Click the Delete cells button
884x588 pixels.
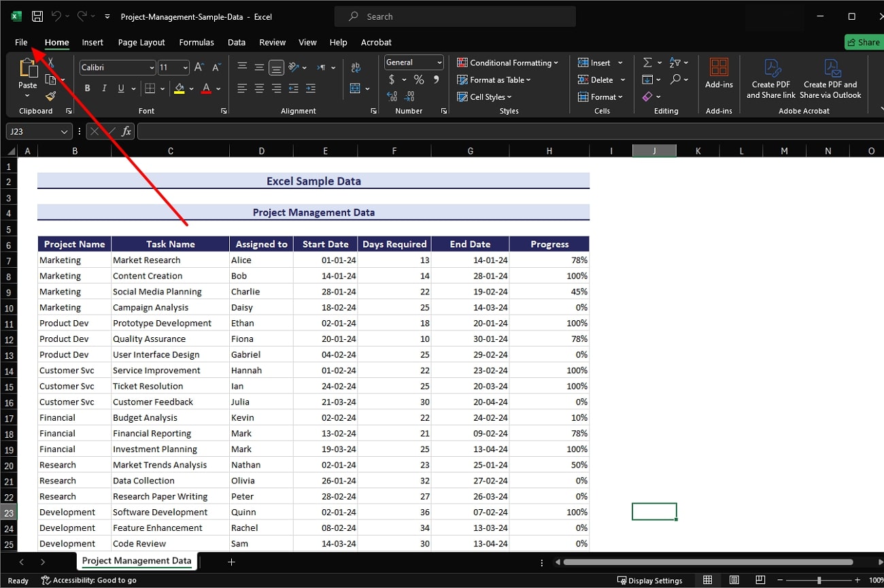coord(596,80)
